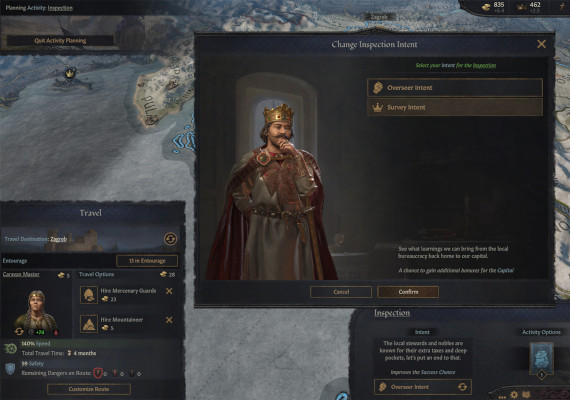Replace Caravan Master using the swap arrows
Screen dimensions: 570x400
tap(19, 331)
